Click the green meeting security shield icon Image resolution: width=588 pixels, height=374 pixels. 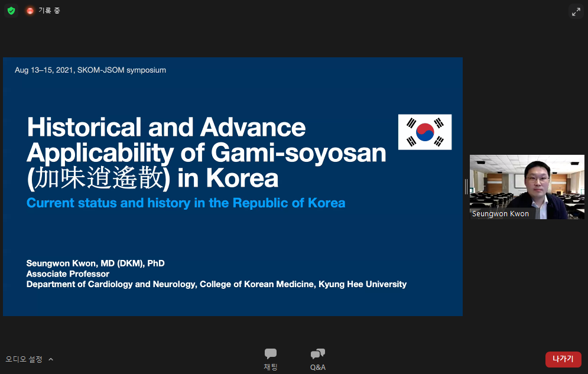click(11, 10)
